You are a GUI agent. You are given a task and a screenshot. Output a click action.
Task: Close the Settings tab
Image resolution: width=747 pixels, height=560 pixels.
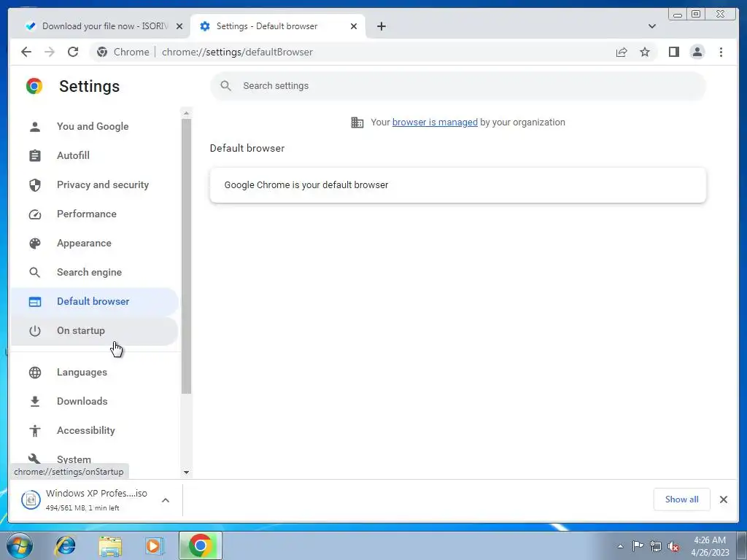tap(354, 26)
